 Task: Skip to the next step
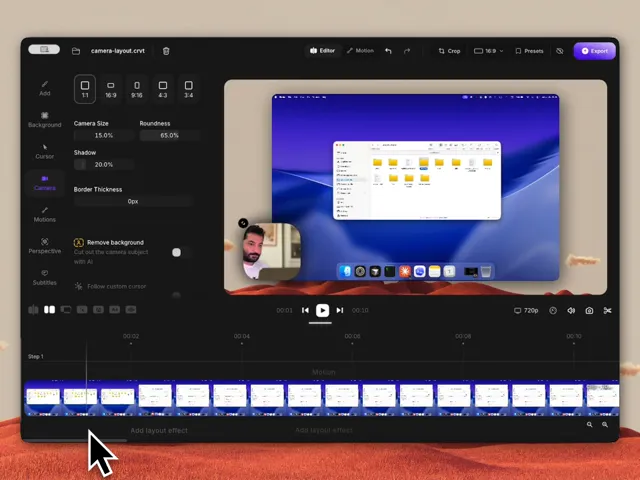coord(340,310)
